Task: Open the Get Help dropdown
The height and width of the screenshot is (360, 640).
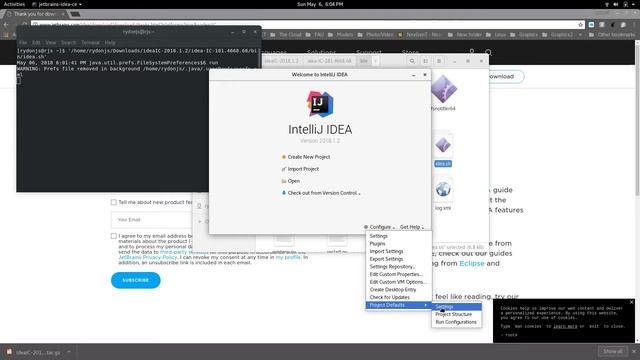Action: 411,227
